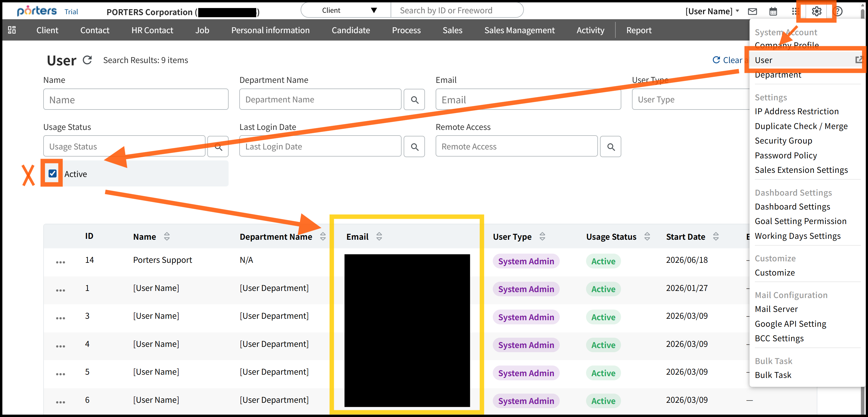Sort table by User Type column arrows
The width and height of the screenshot is (868, 417).
pos(542,236)
